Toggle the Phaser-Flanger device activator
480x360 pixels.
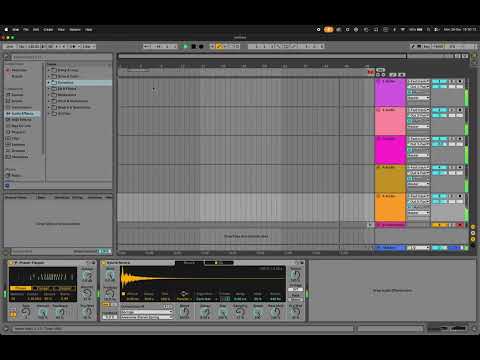pyautogui.click(x=11, y=263)
